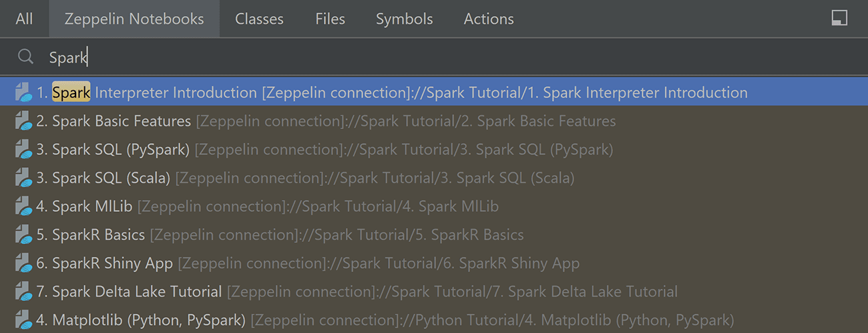Click notebook icon beside Spark Delta Lake Tutorial

23,292
